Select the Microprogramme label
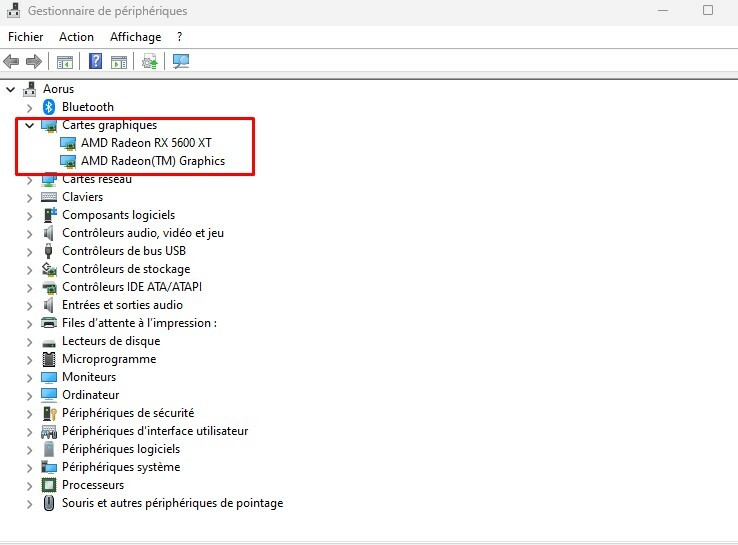 point(109,359)
